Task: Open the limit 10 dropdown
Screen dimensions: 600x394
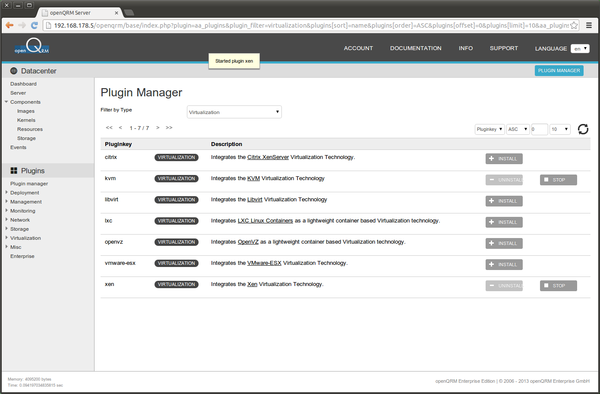Action: click(560, 129)
